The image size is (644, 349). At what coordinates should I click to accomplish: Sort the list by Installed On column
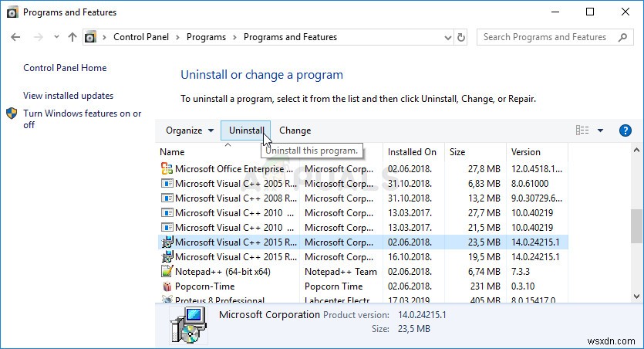point(412,152)
